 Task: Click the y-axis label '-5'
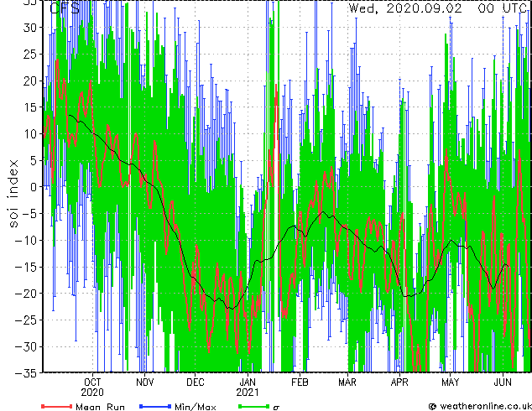29,214
